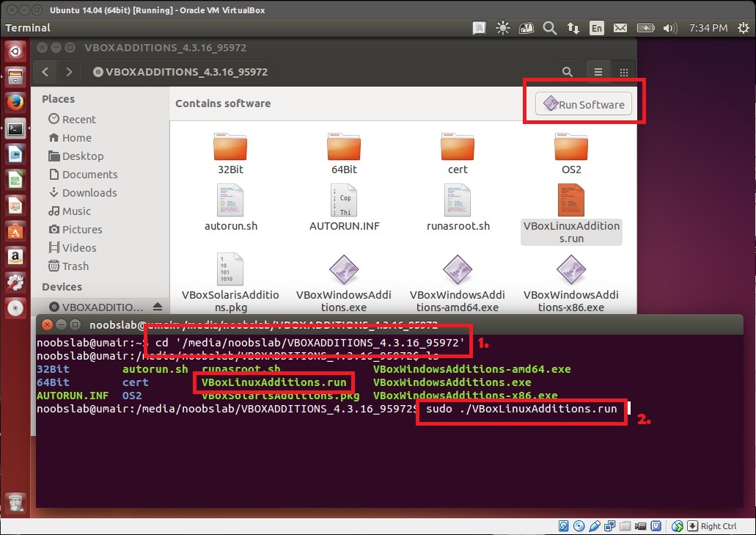Select the cert folder
The height and width of the screenshot is (535, 756).
pyautogui.click(x=458, y=154)
